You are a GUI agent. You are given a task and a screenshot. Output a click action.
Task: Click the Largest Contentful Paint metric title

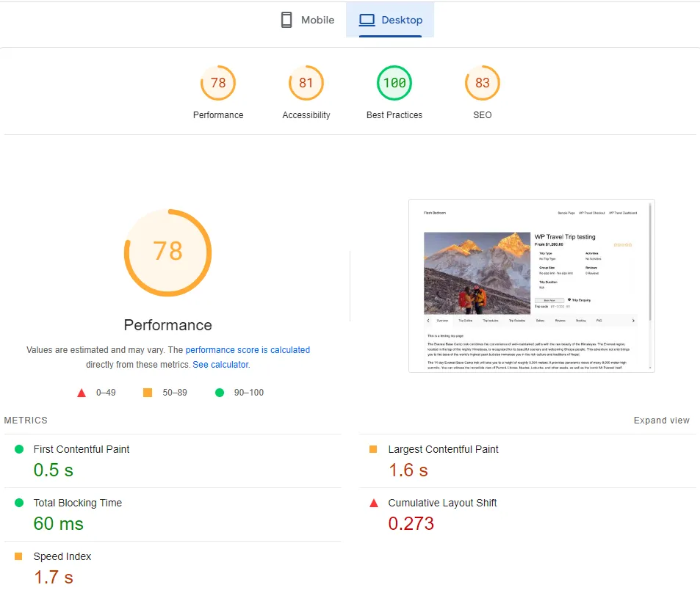coord(443,449)
